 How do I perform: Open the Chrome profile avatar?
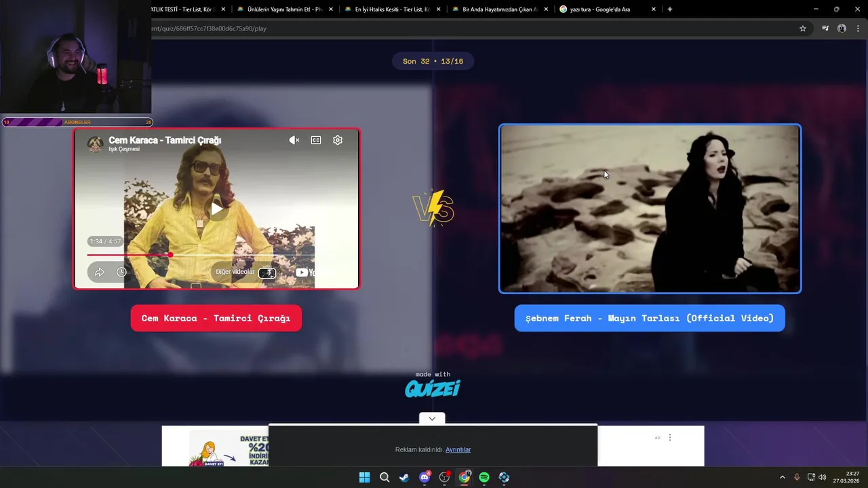(842, 28)
